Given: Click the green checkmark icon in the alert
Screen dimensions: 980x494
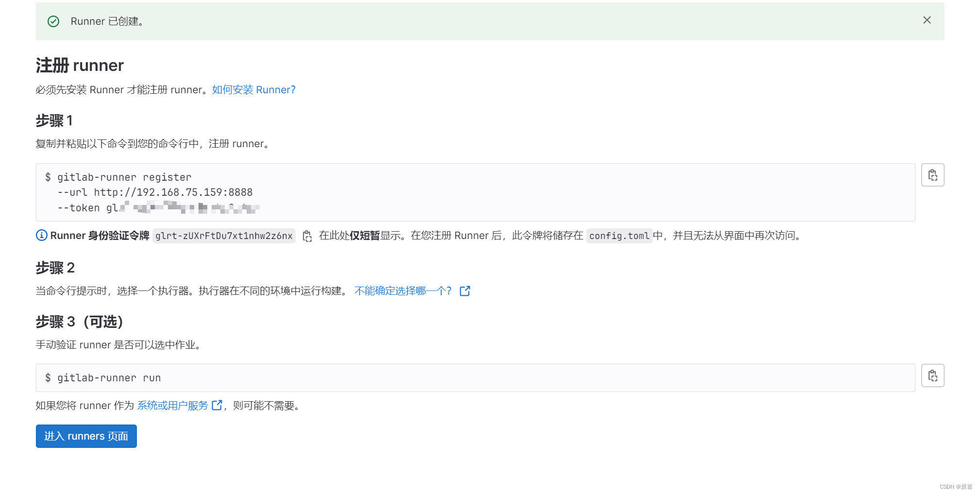Looking at the screenshot, I should pos(53,21).
